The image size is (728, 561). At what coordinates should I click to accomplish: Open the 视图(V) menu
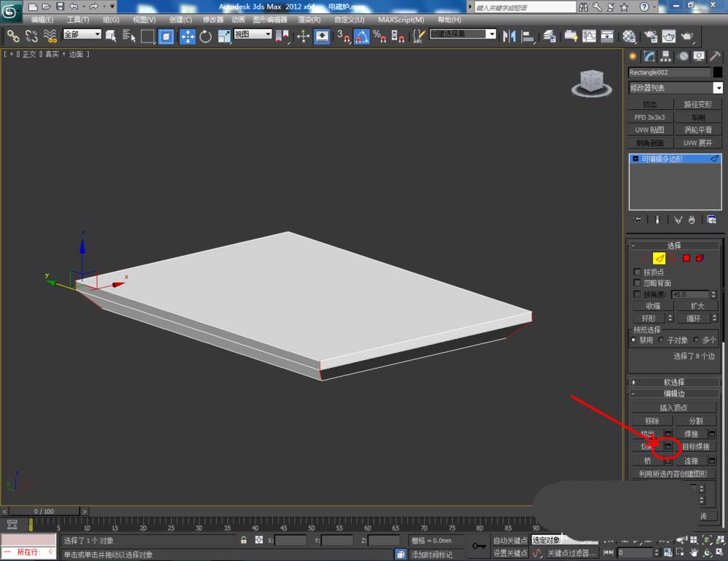144,20
